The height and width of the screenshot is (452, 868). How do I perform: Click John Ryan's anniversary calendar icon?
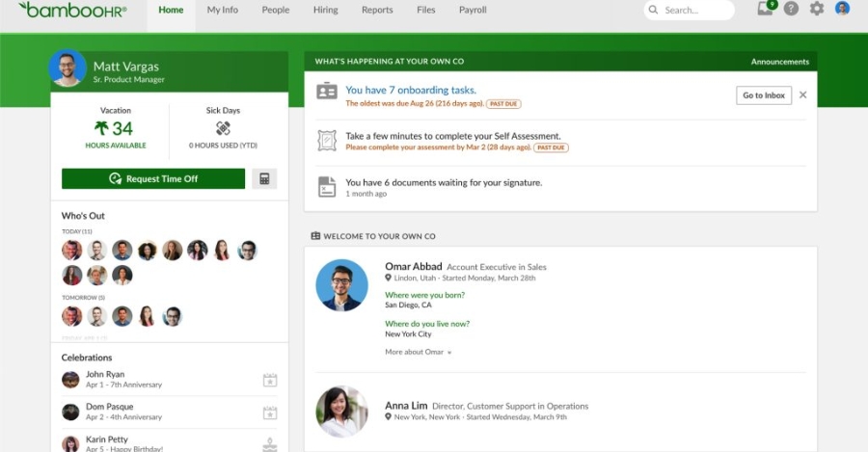point(270,380)
